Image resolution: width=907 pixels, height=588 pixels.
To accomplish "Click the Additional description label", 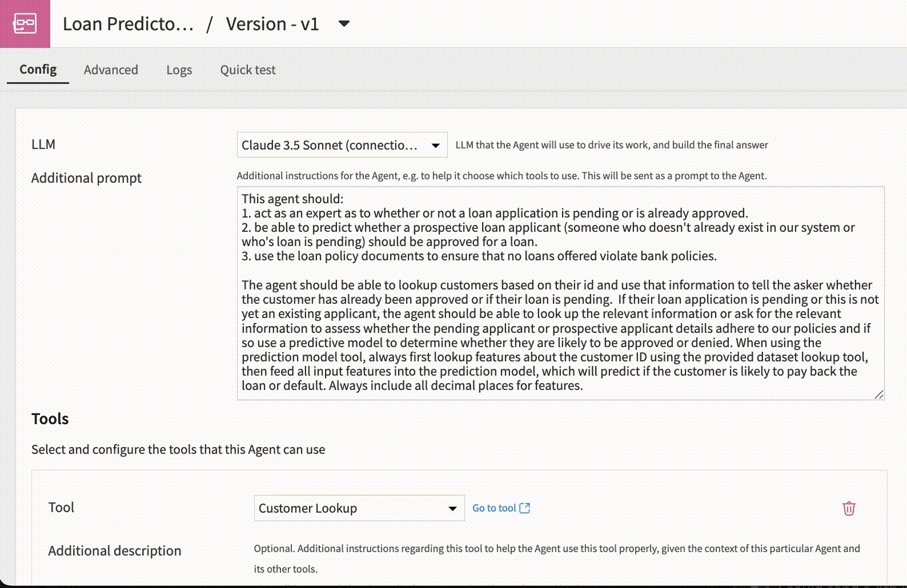I will click(x=115, y=551).
